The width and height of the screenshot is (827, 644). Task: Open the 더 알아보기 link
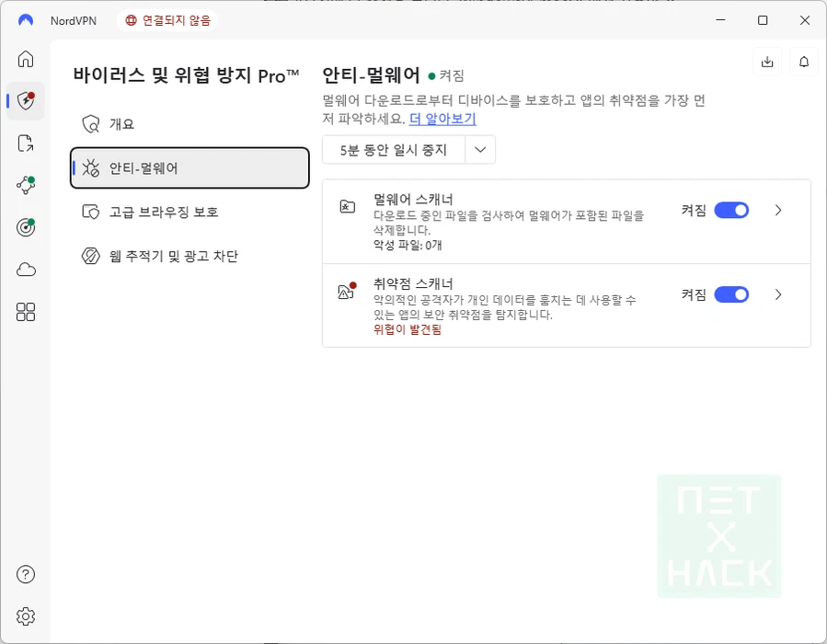(x=442, y=119)
